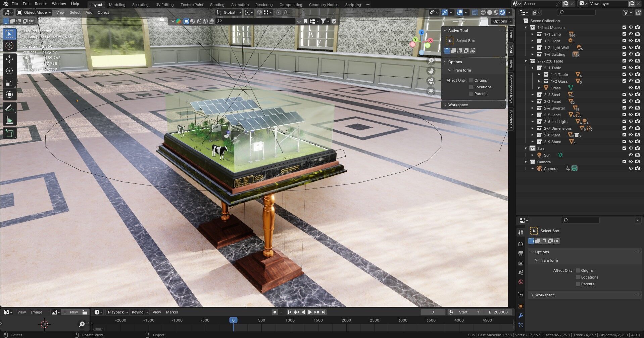Open the Object properties tab icon
The image size is (644, 338).
point(521,306)
